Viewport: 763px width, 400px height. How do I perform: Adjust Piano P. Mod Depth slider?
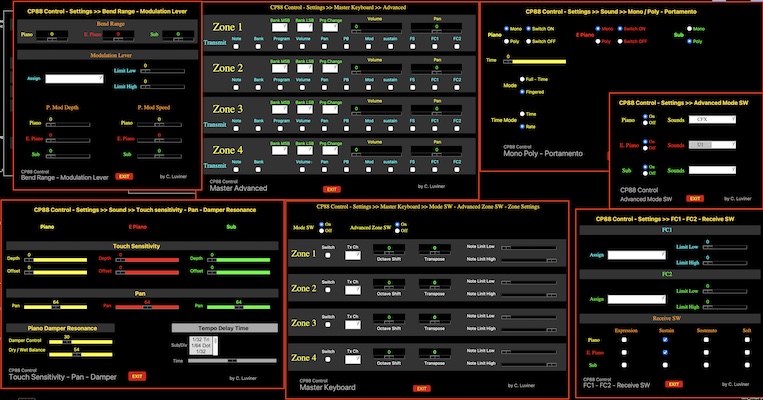point(68,125)
